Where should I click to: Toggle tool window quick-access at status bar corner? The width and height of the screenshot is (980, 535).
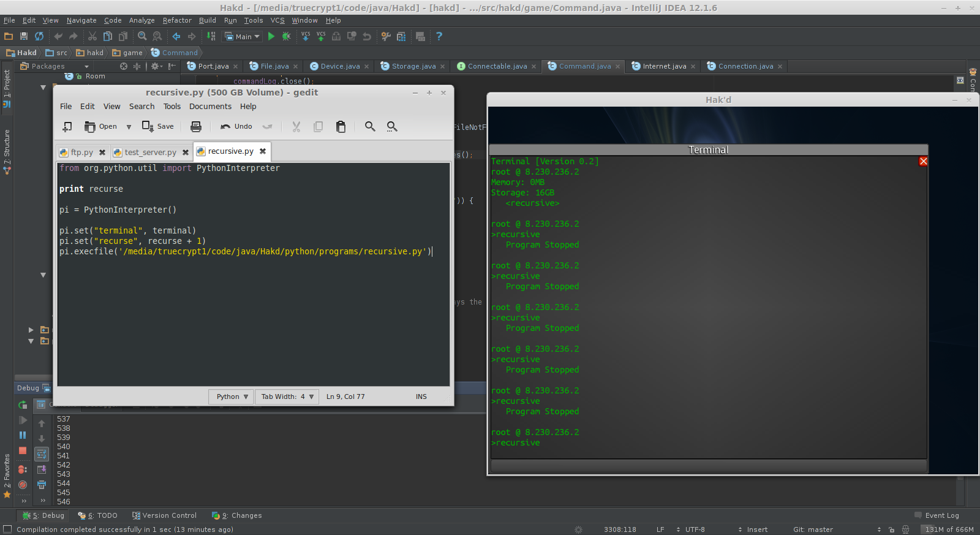(7, 529)
